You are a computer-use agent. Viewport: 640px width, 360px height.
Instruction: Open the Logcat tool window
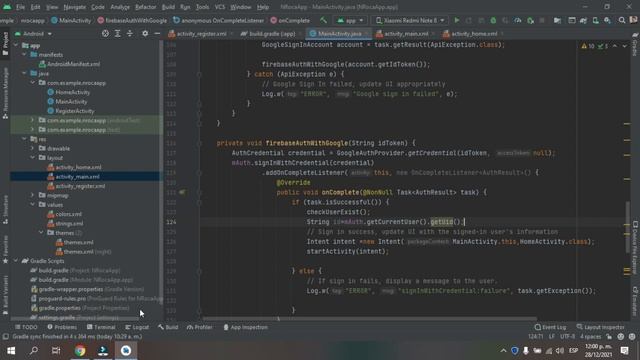point(137,327)
